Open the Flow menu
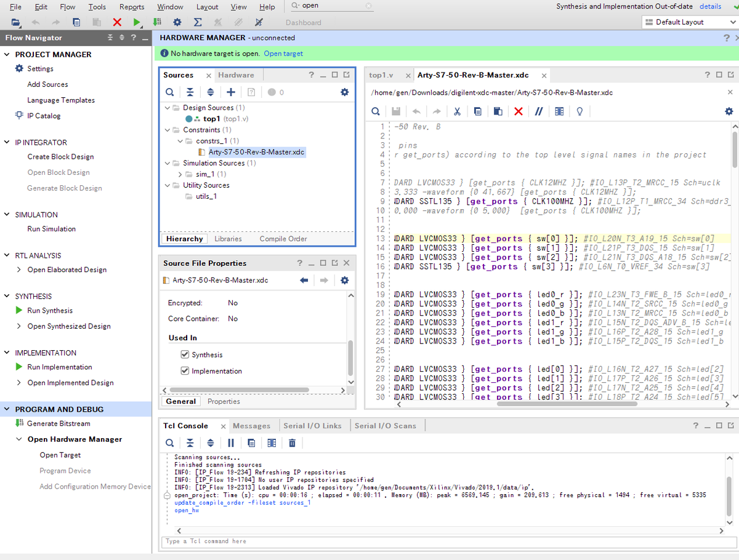Image resolution: width=739 pixels, height=560 pixels. (x=68, y=7)
